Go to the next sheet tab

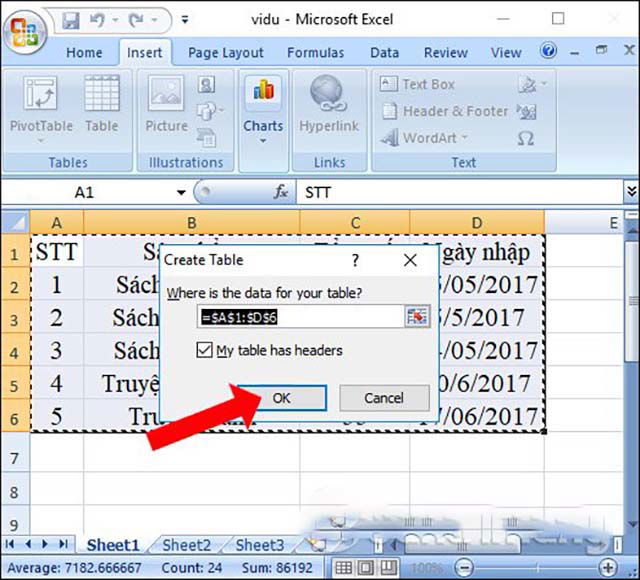click(45, 544)
